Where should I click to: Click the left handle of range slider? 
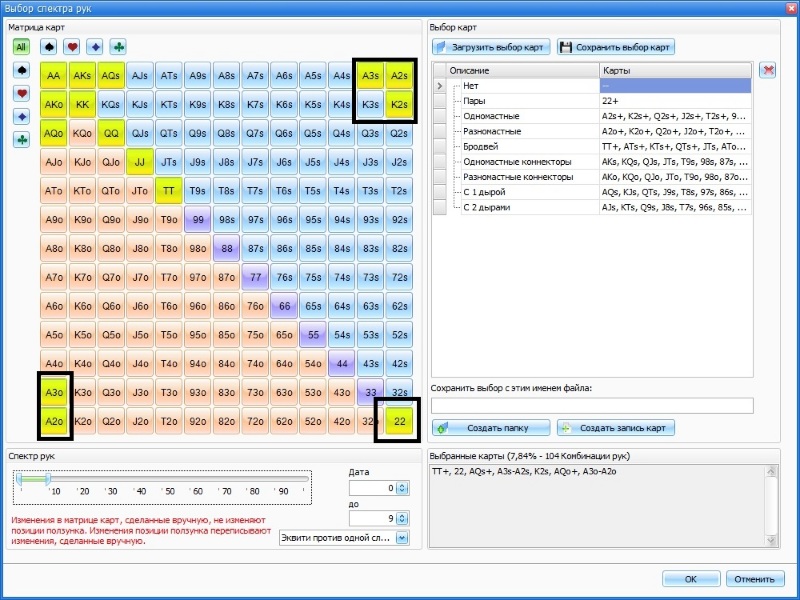[19, 479]
